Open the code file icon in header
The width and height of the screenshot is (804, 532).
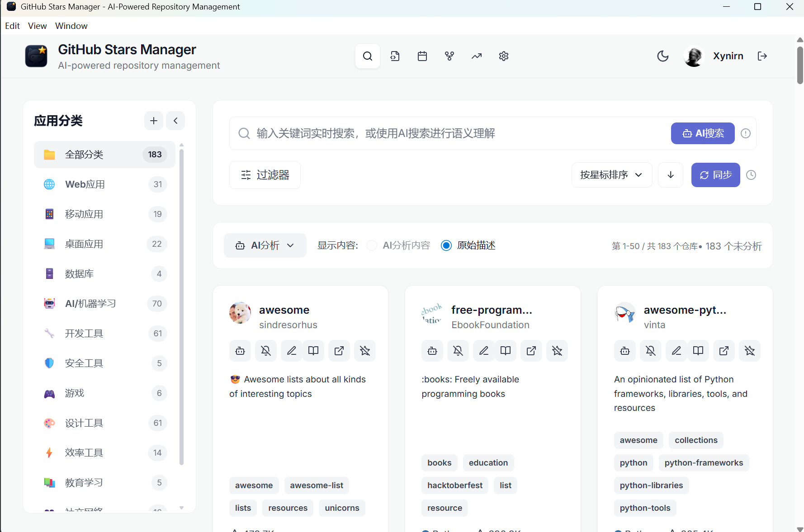point(395,56)
